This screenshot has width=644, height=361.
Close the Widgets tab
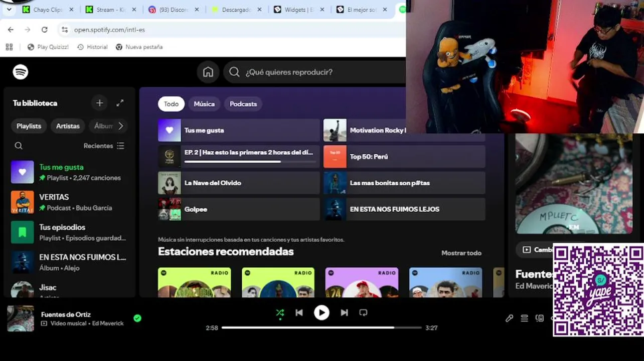[x=322, y=10]
